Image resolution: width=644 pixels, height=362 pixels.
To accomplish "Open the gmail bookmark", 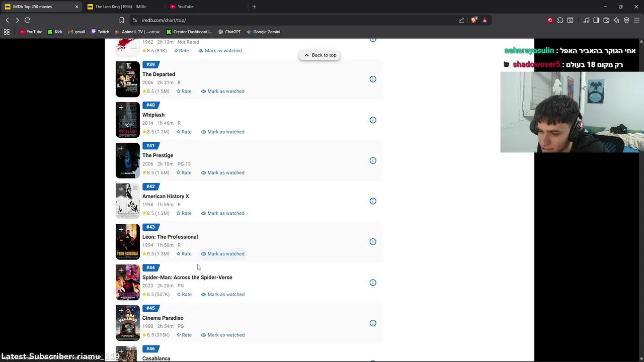I will [76, 32].
